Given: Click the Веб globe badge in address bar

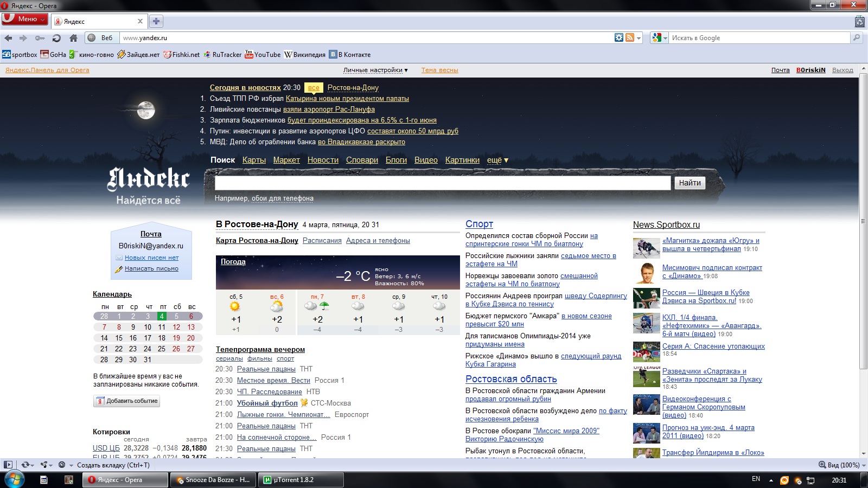Looking at the screenshot, I should pos(102,38).
